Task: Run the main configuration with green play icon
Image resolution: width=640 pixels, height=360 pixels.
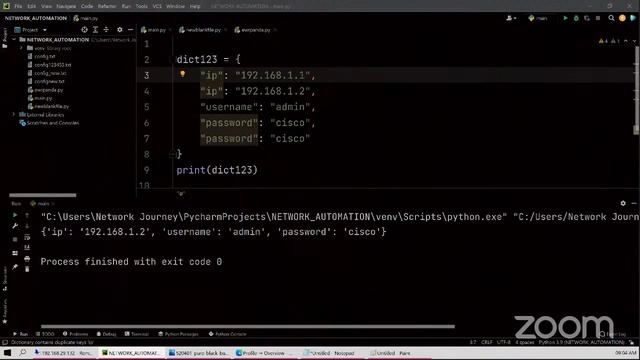Action: point(565,18)
